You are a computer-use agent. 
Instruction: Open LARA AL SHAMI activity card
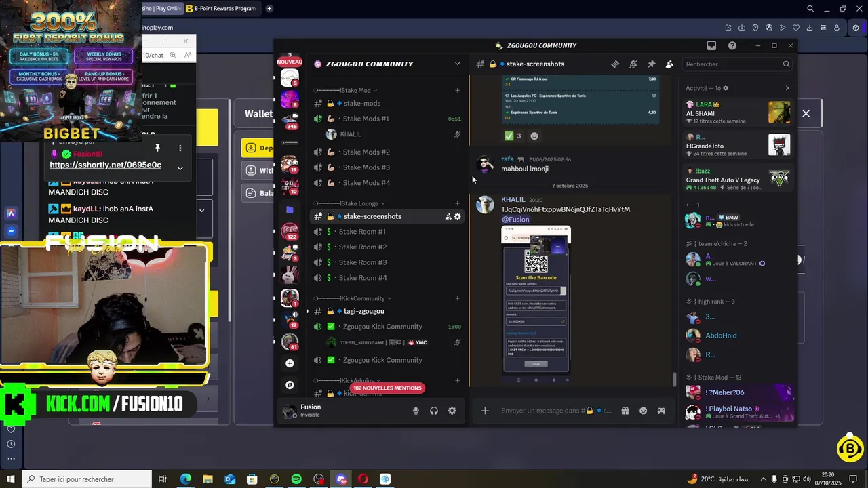coord(738,113)
